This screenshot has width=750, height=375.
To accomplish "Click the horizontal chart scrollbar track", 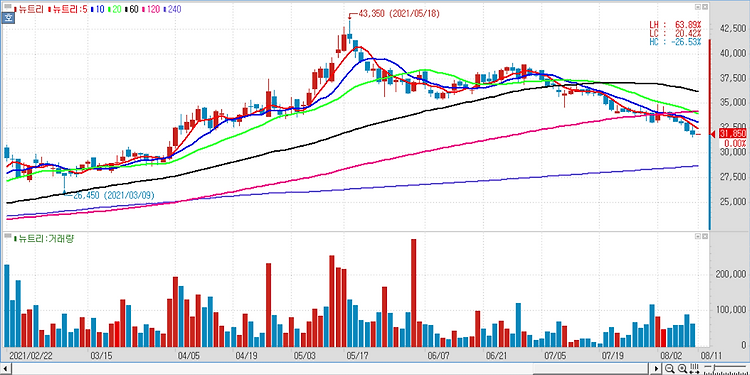I will (330, 368).
